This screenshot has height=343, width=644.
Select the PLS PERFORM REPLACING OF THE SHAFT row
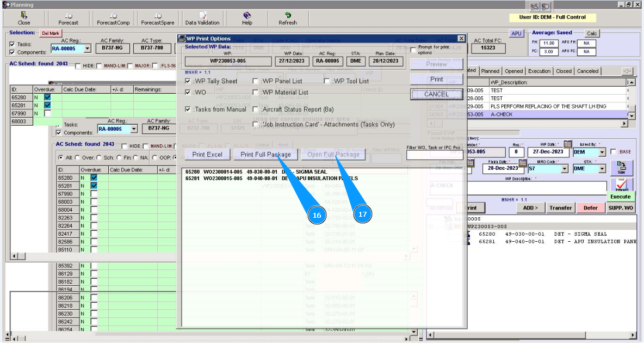[528, 107]
